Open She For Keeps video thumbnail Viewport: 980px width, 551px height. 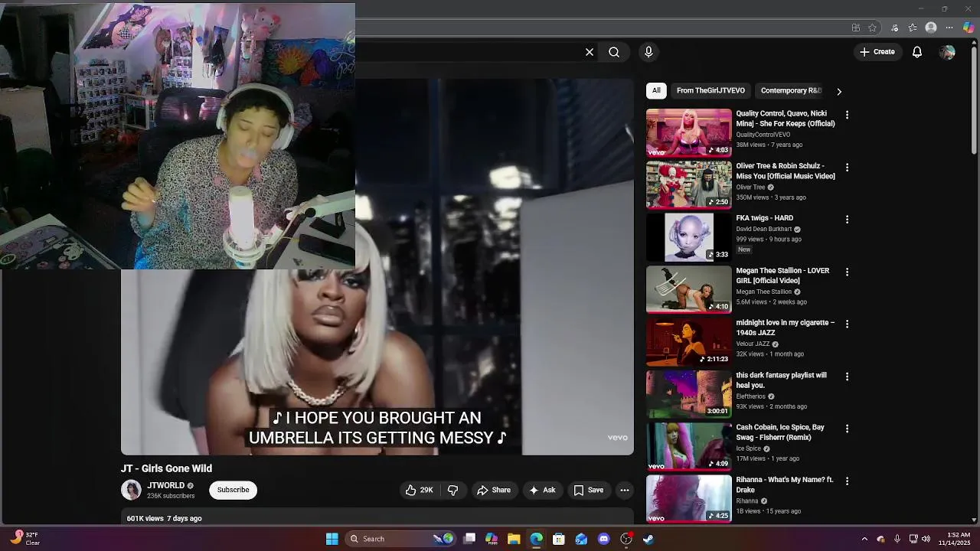point(689,132)
